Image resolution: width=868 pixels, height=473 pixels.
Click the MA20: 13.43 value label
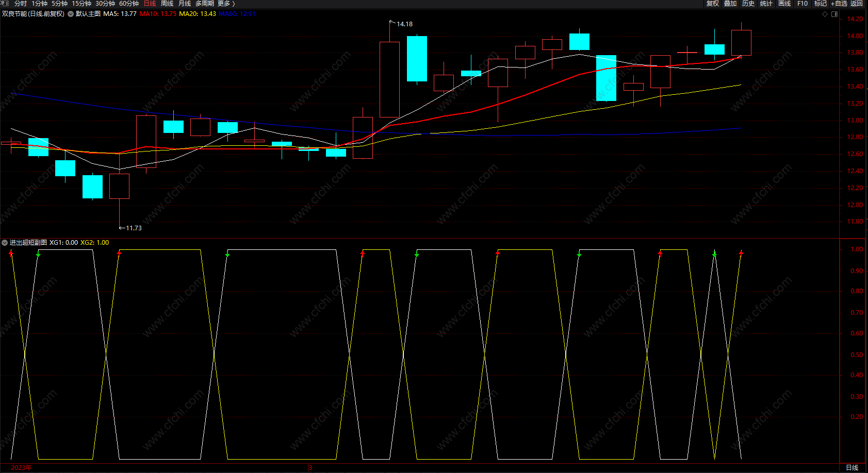click(x=198, y=14)
